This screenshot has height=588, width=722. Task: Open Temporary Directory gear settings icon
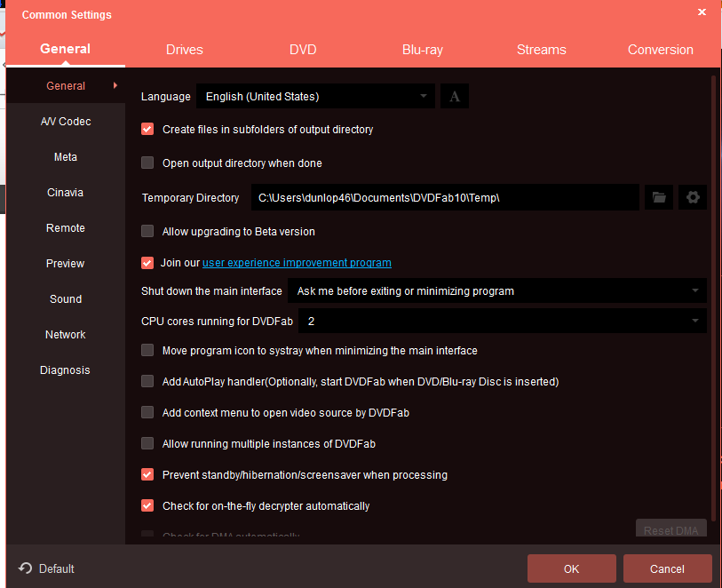[x=693, y=197]
